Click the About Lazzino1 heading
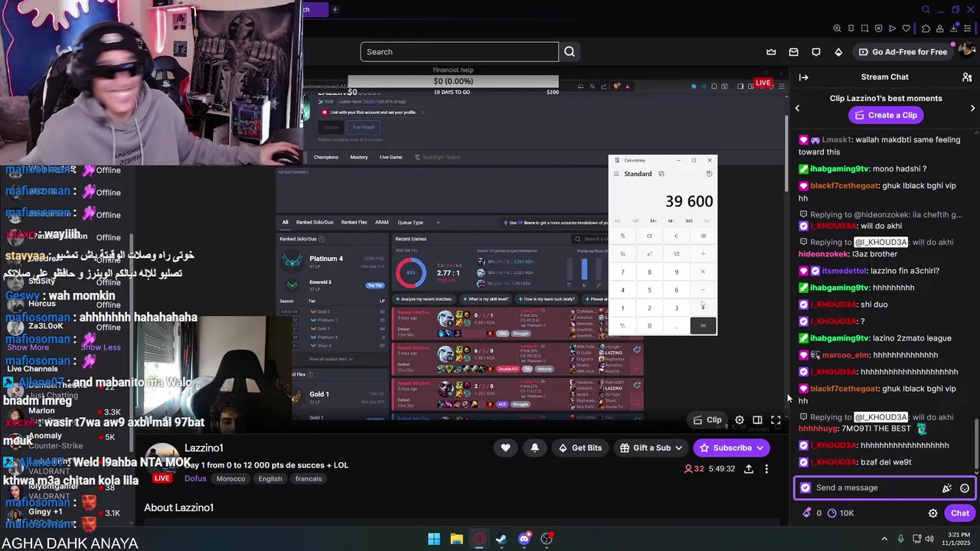980x551 pixels. pyautogui.click(x=178, y=508)
